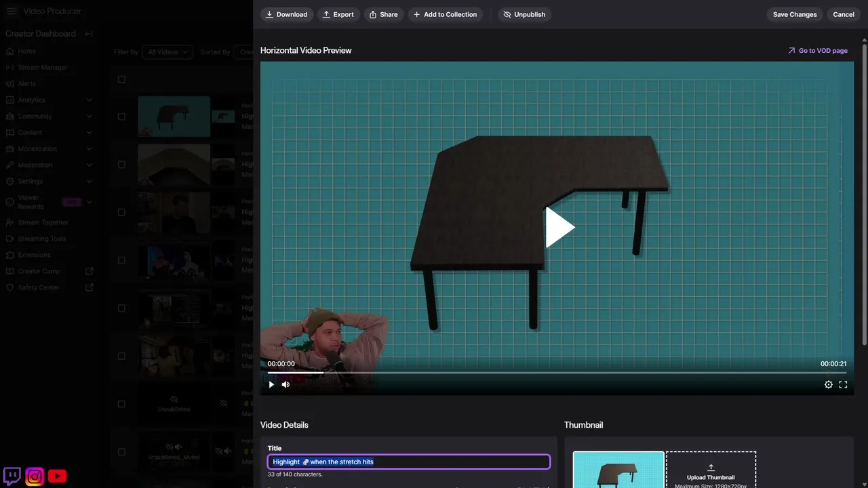Click the Analytics bar-chart icon
The height and width of the screenshot is (488, 868).
coord(10,100)
